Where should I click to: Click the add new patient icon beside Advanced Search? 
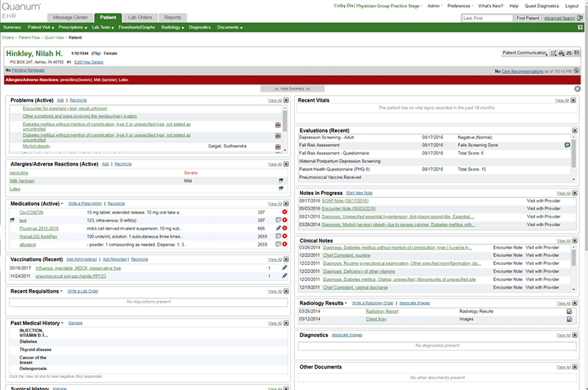[580, 18]
